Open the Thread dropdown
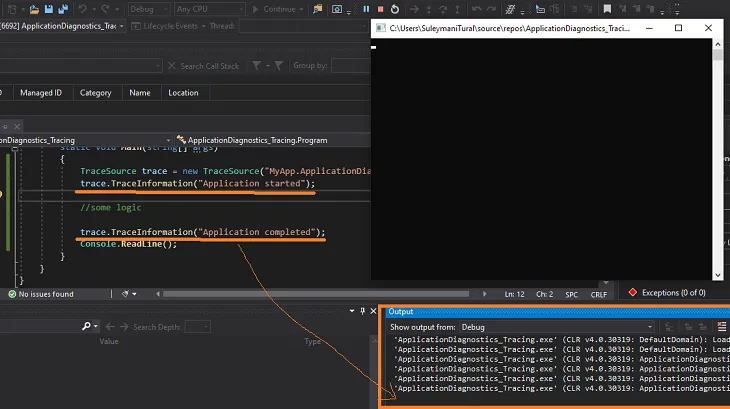 pyautogui.click(x=303, y=26)
